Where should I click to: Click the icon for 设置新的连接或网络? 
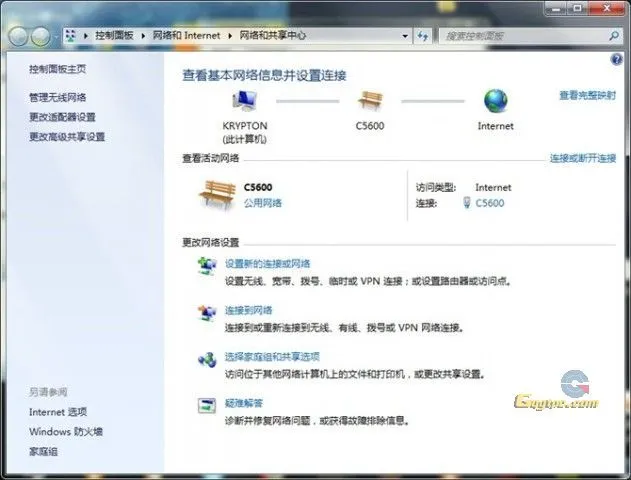point(207,266)
